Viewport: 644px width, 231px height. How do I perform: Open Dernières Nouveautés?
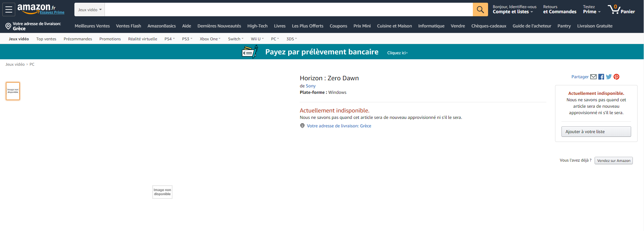(219, 26)
